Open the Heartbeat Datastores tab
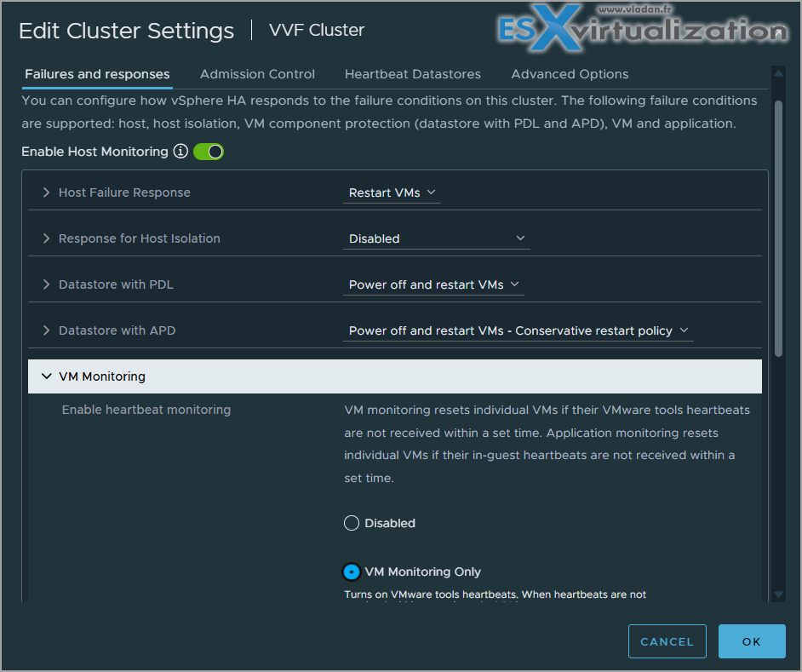The height and width of the screenshot is (672, 802). tap(413, 74)
